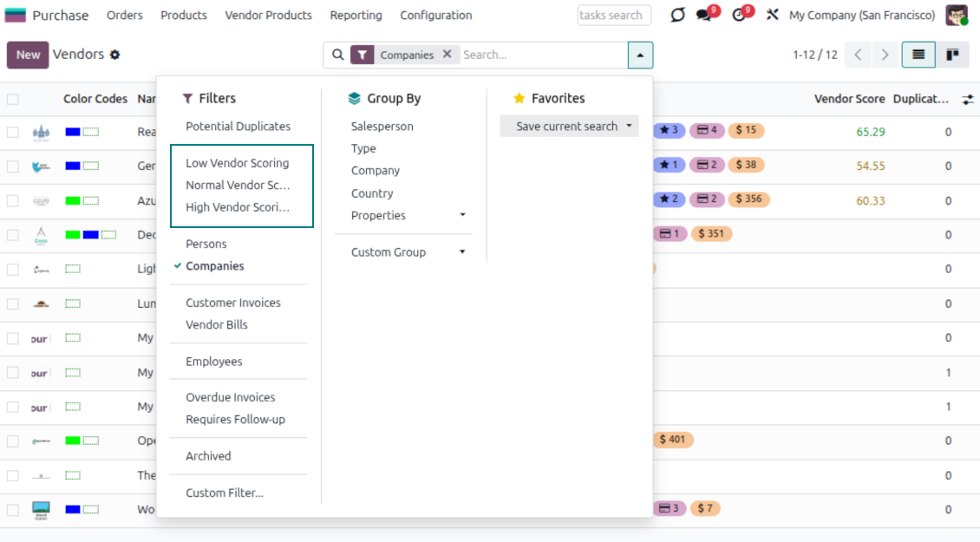Remove the Companies filter facet
This screenshot has width=980, height=542.
(447, 54)
